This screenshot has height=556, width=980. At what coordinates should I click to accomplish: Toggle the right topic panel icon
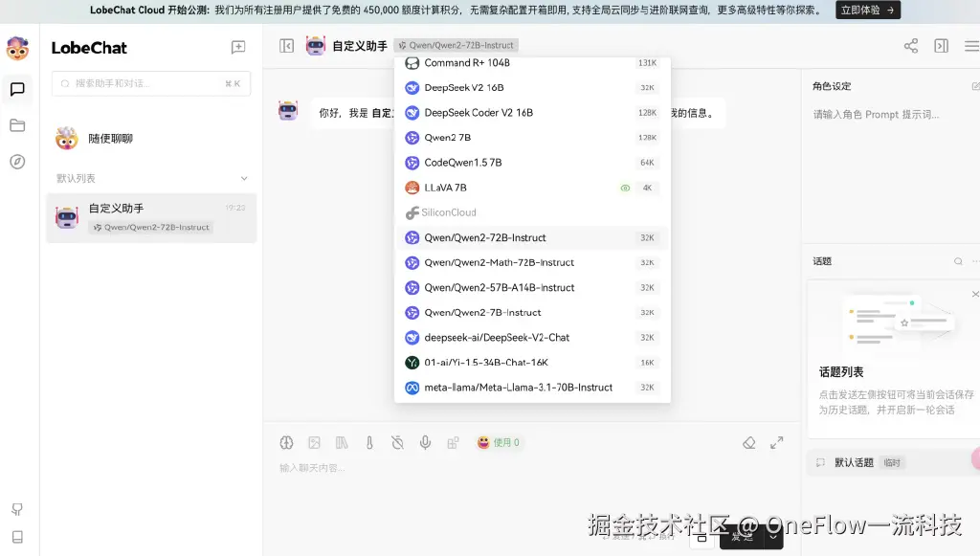[942, 46]
